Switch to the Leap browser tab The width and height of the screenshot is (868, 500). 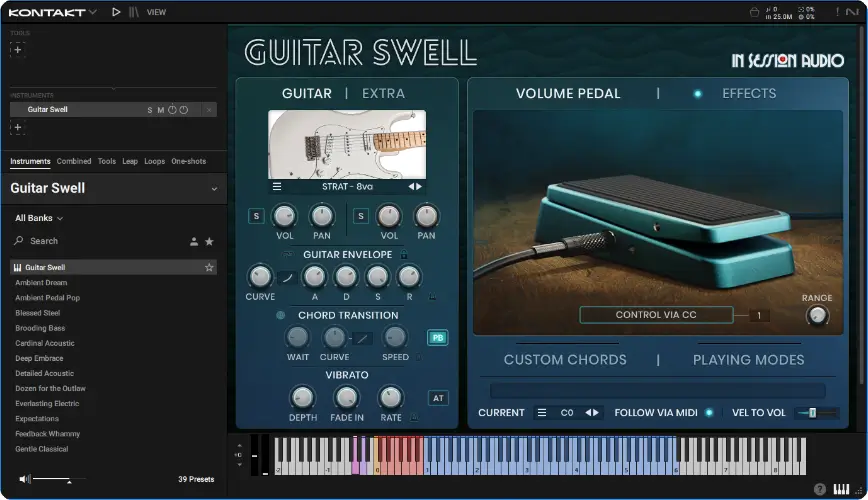click(130, 161)
